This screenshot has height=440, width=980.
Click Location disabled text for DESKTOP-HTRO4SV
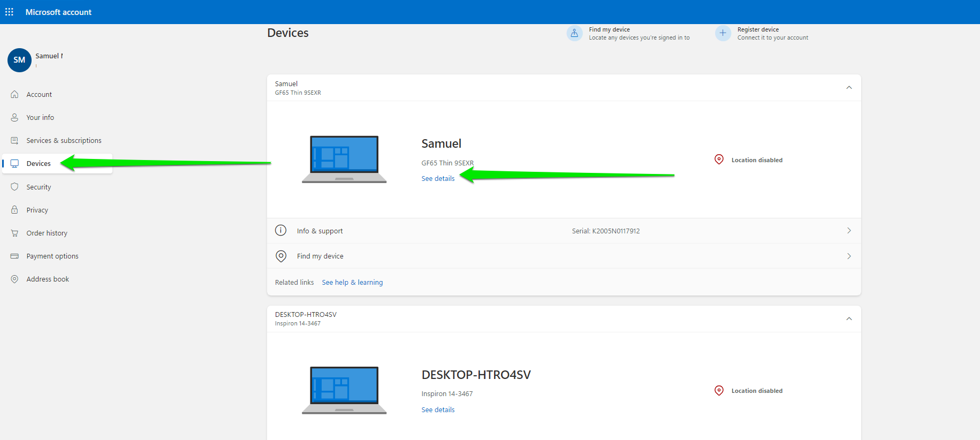(757, 391)
